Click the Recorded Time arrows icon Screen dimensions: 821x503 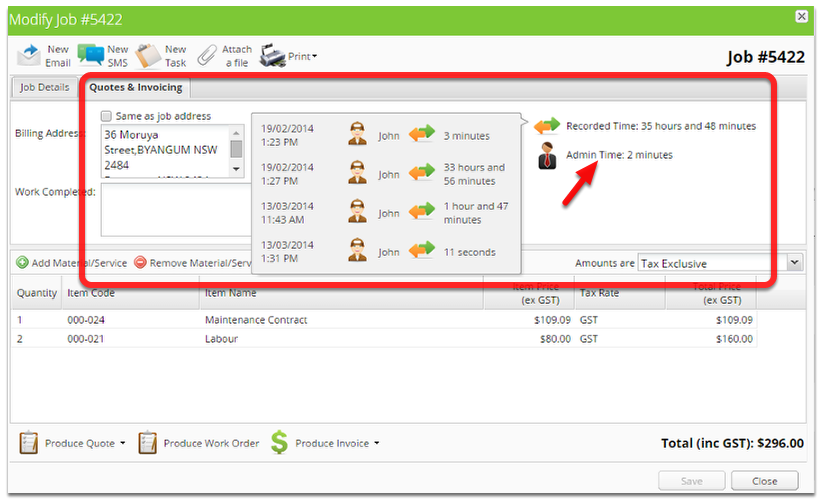point(547,126)
